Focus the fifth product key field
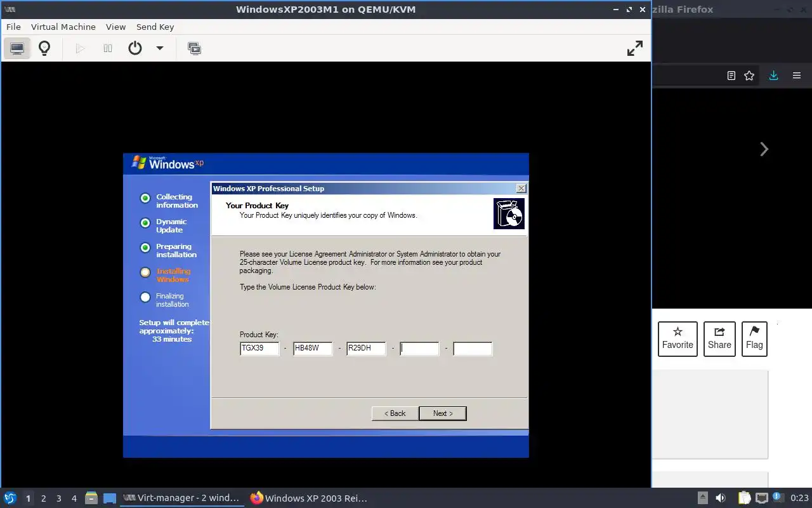812x508 pixels. point(473,349)
